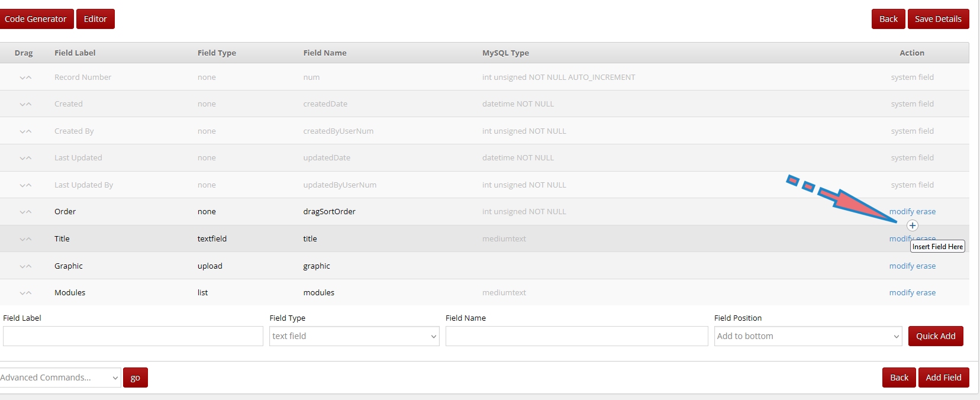Click the Add Field button
Viewport: 980px width, 400px height.
(943, 378)
